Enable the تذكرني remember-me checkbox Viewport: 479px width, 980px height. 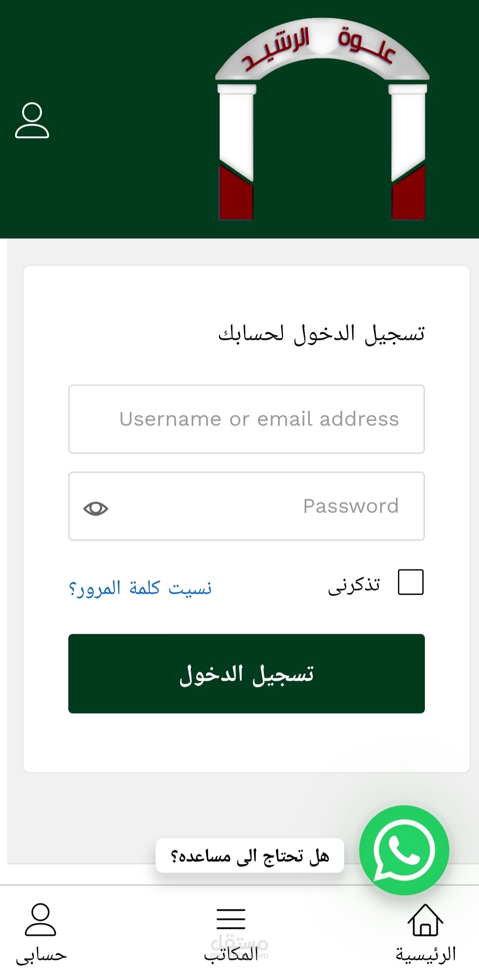point(410,583)
